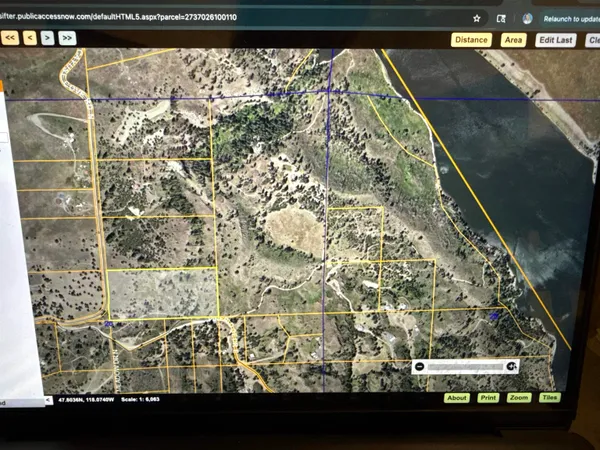Click the single right arrow pan button
Image resolution: width=600 pixels, height=450 pixels.
tap(48, 37)
